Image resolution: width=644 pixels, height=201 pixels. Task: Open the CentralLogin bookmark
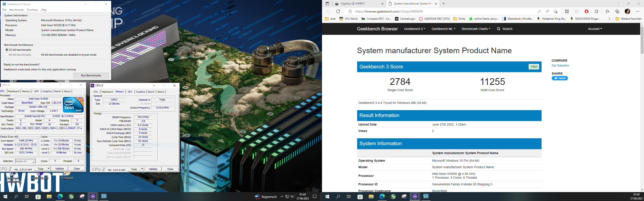click(x=405, y=19)
